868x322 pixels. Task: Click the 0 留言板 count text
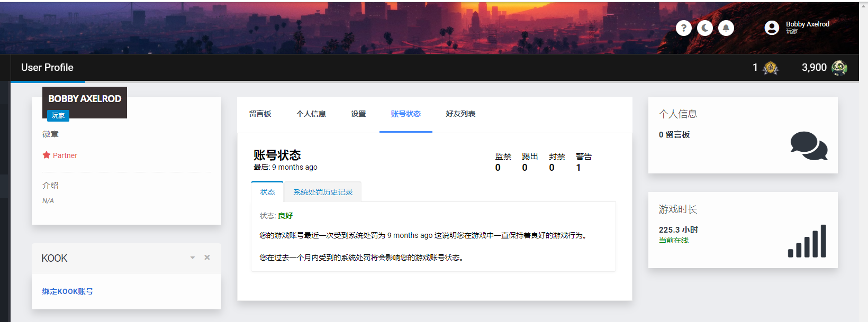coord(674,135)
